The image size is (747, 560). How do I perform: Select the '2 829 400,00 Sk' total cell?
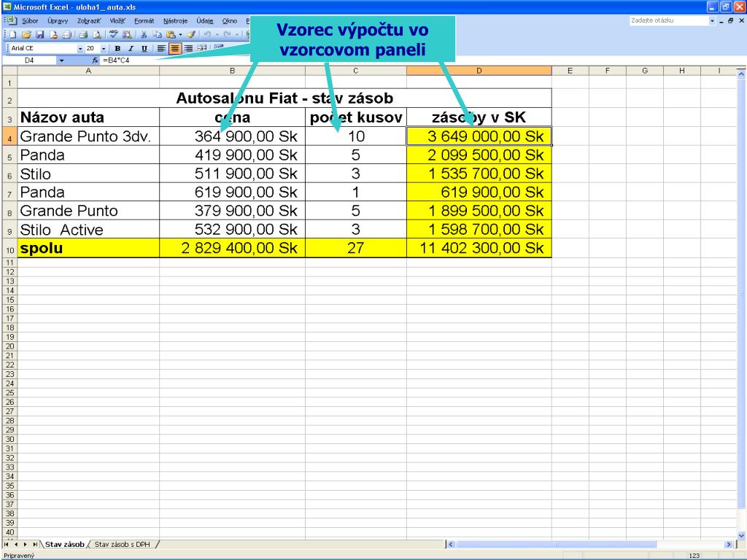(232, 248)
